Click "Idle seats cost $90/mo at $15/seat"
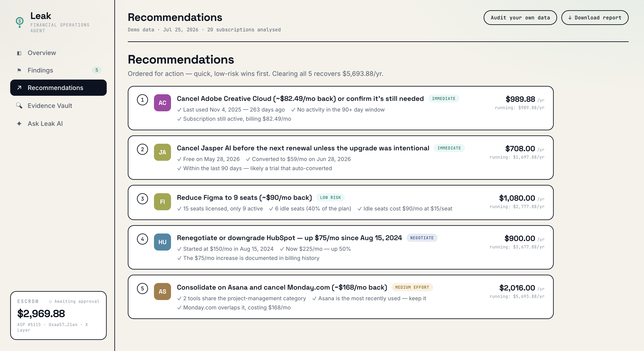The width and height of the screenshot is (644, 351). click(x=405, y=209)
